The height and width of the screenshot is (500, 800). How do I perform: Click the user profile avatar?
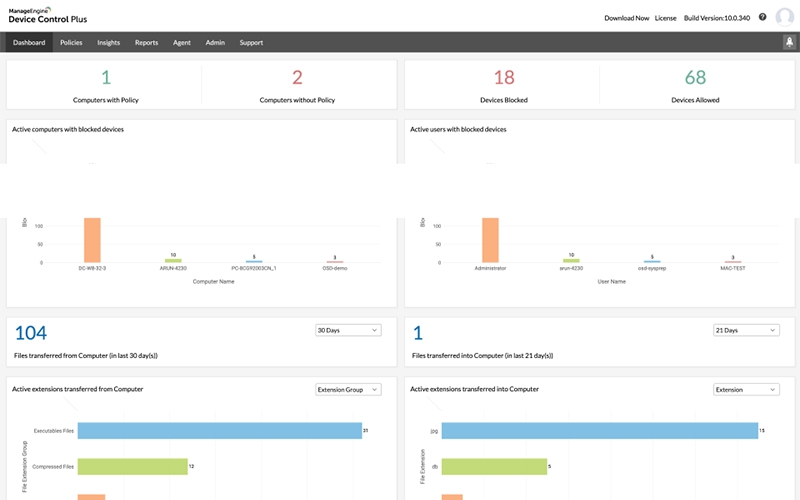(785, 17)
